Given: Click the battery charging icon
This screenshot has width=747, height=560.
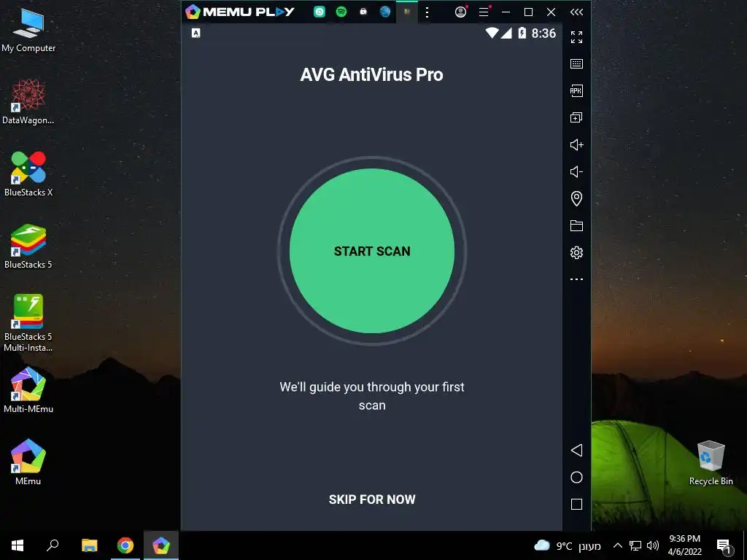Looking at the screenshot, I should 522,33.
